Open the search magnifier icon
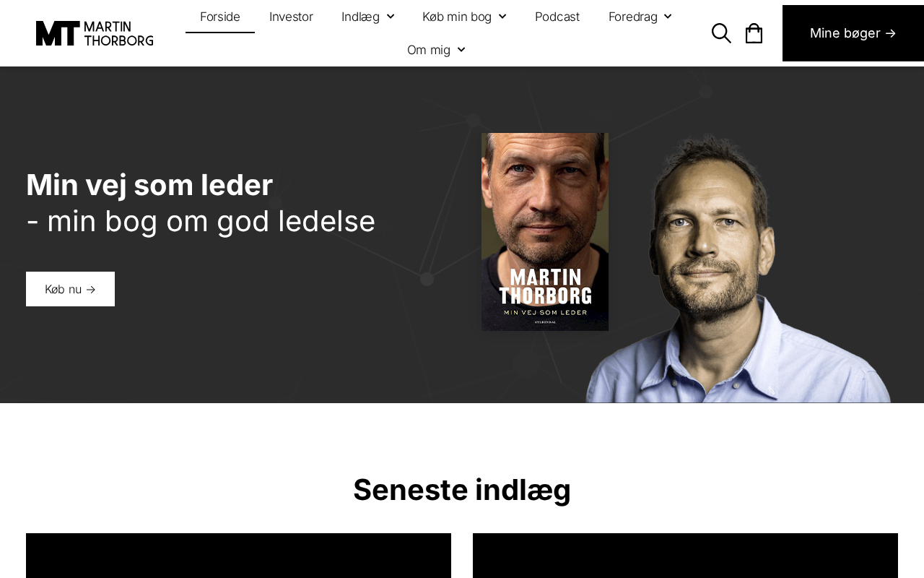The width and height of the screenshot is (924, 578). 721,33
